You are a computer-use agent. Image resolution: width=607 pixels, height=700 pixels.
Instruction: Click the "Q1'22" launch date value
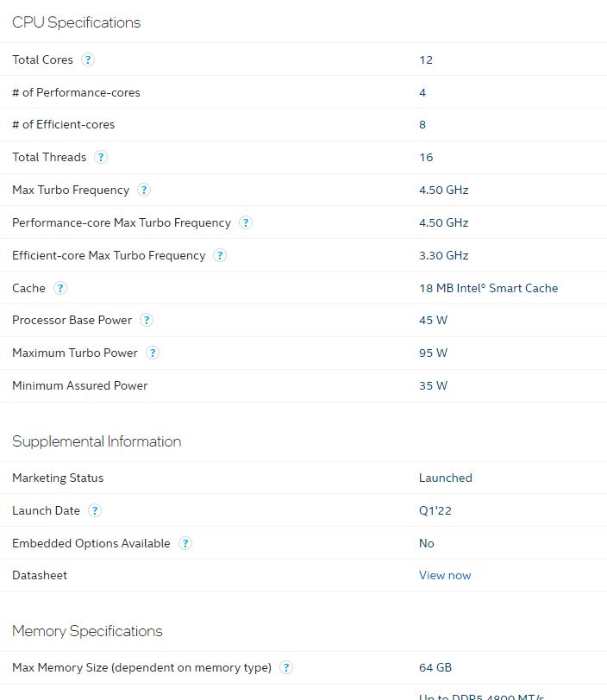(x=435, y=510)
